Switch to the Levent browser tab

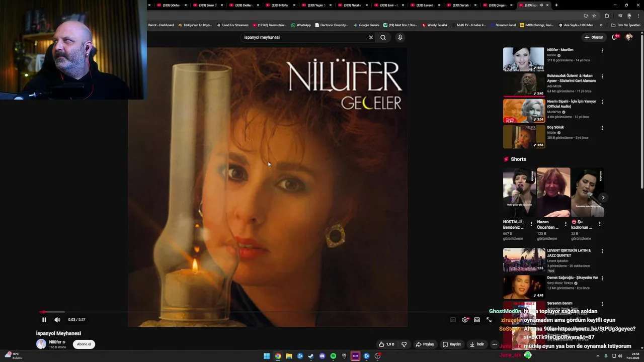click(425, 5)
